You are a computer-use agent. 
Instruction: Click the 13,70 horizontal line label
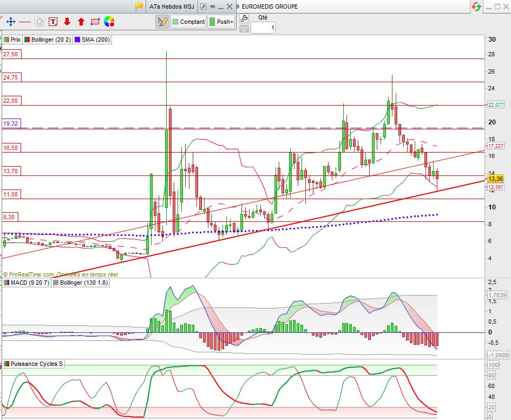11,171
